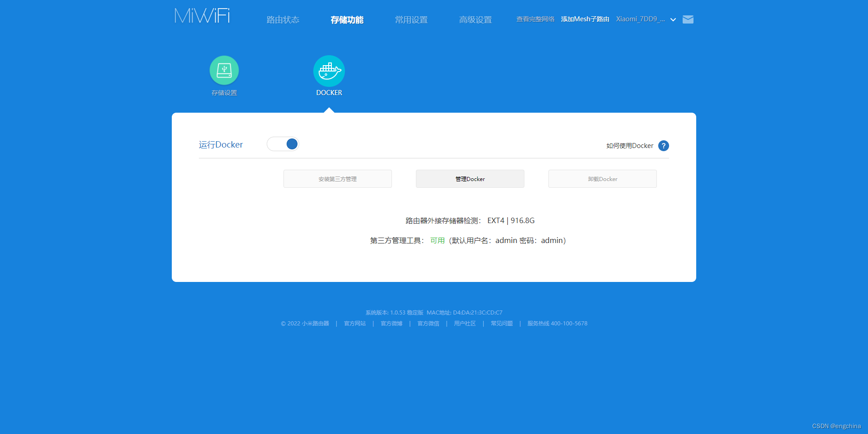Select the DOCKER whale icon

[x=329, y=71]
